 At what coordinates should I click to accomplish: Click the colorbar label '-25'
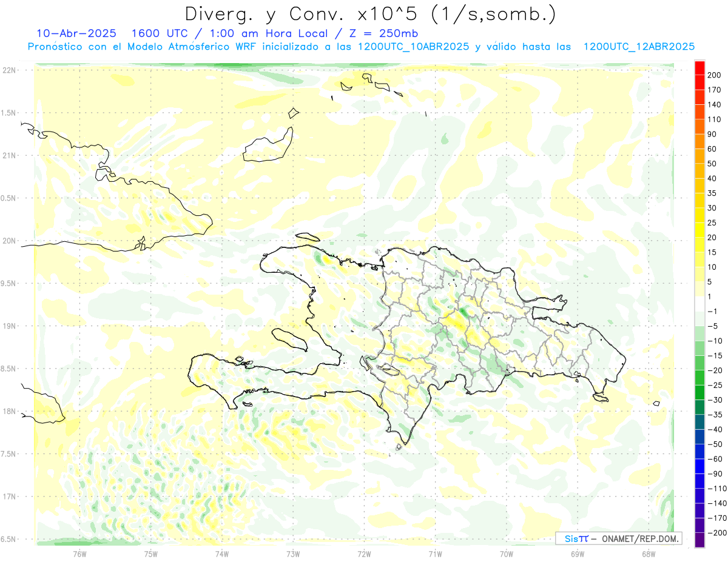(x=715, y=385)
